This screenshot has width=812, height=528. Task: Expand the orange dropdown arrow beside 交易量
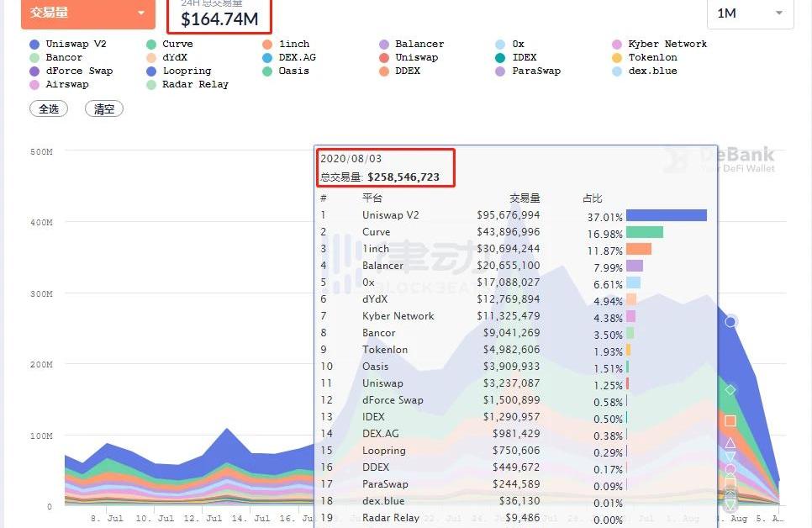pyautogui.click(x=140, y=13)
